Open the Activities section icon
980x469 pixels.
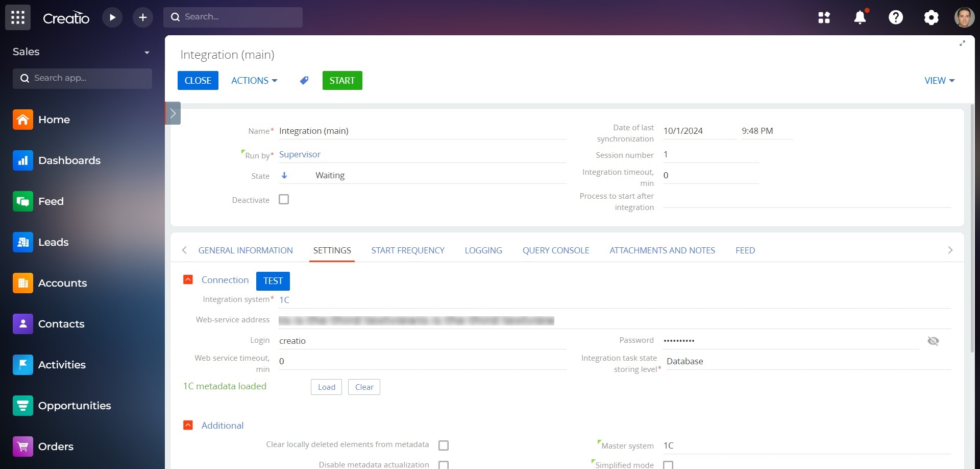coord(23,365)
